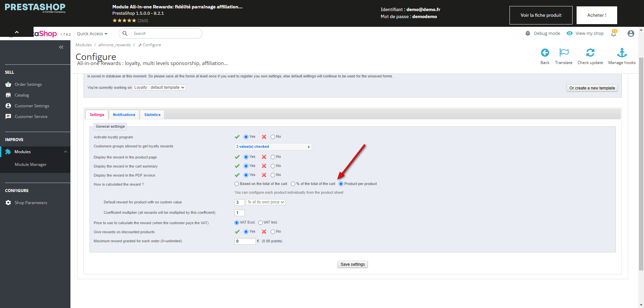Open the Quick Access dropdown
The height and width of the screenshot is (308, 644).
92,34
